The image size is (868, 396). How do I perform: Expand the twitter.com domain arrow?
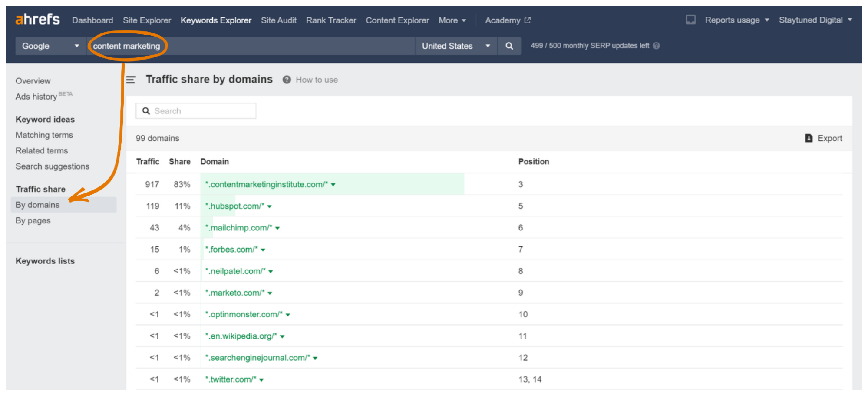point(261,380)
